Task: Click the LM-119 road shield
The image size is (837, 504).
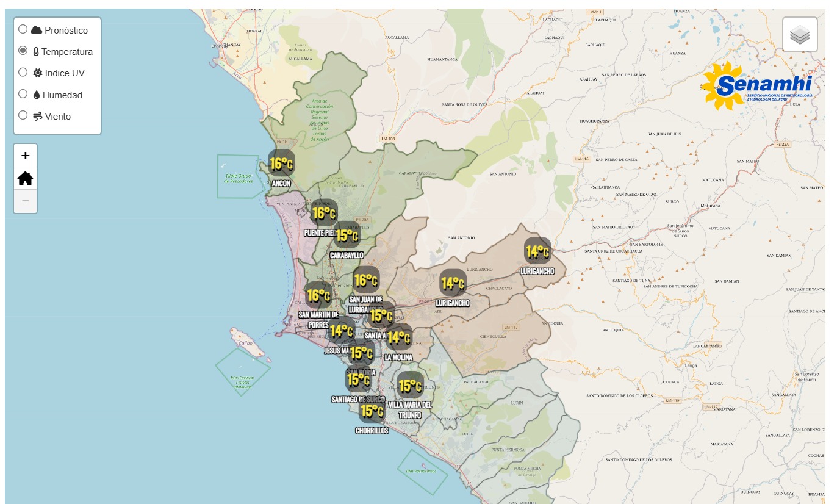Action: click(673, 400)
